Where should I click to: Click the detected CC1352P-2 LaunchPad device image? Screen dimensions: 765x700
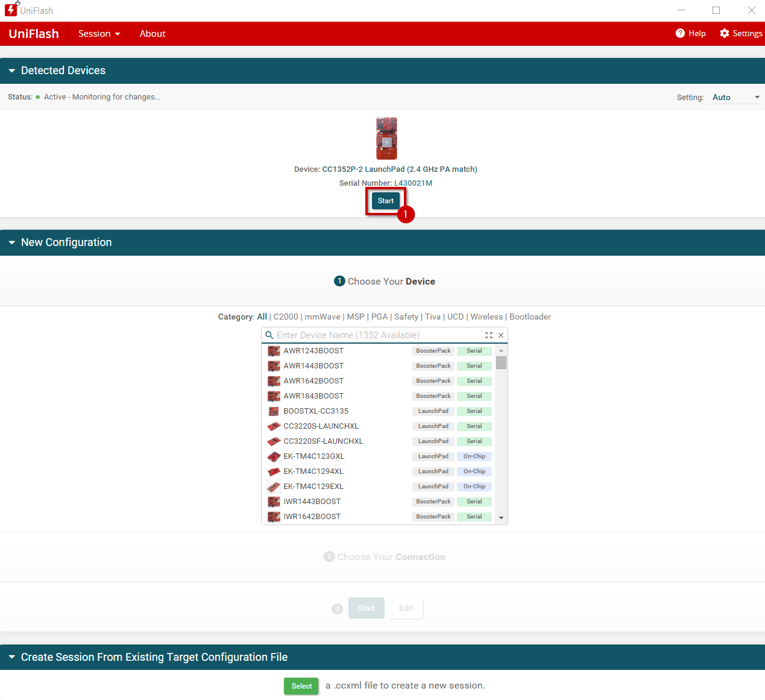(x=386, y=139)
